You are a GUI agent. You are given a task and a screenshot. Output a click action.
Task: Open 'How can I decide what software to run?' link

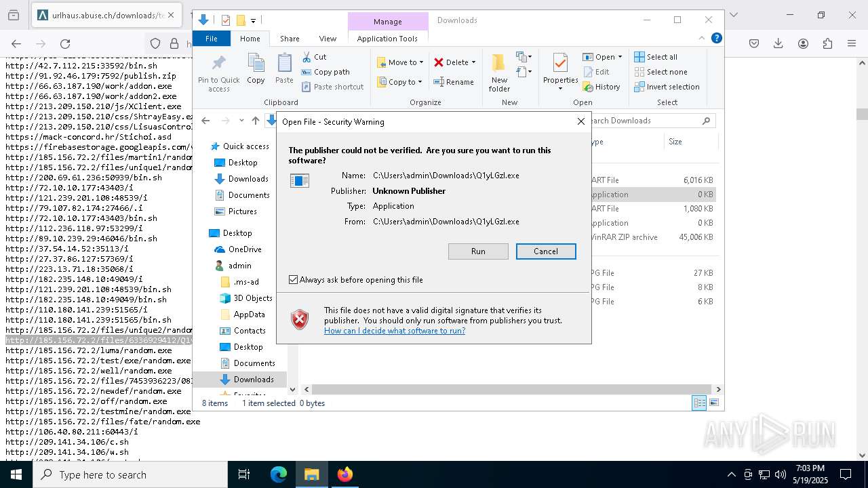coord(395,331)
